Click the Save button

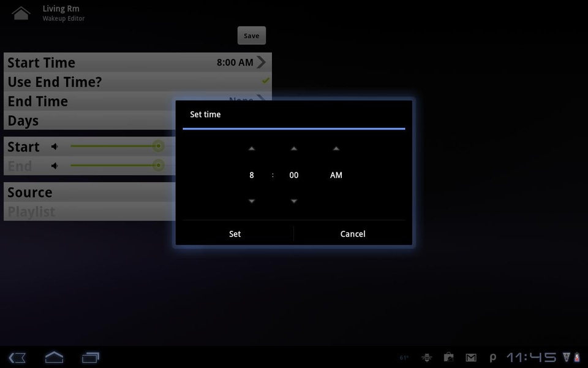click(x=252, y=36)
